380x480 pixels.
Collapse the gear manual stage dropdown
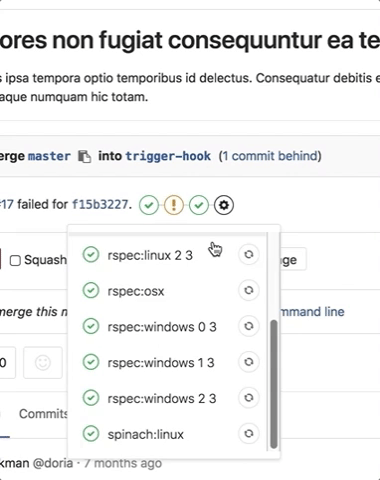tap(224, 205)
